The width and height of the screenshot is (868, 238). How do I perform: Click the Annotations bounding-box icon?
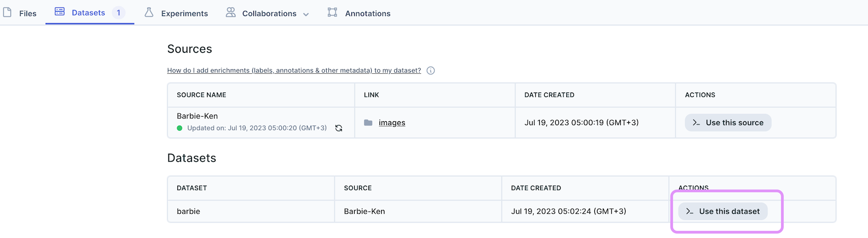[332, 12]
